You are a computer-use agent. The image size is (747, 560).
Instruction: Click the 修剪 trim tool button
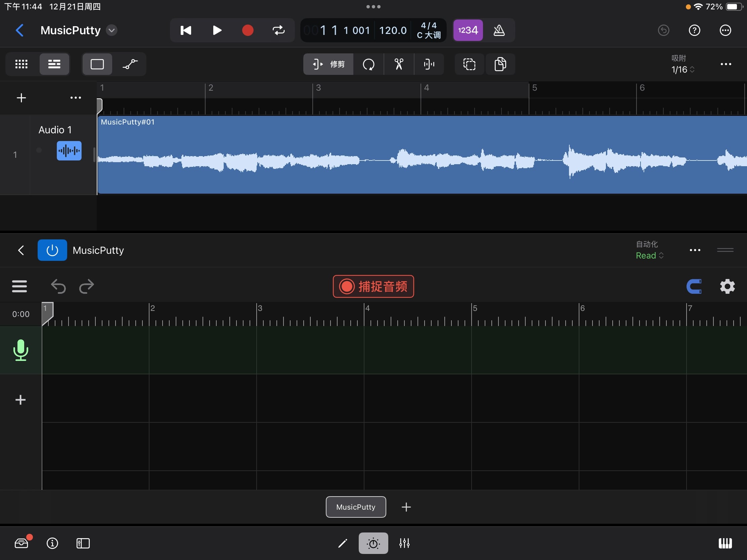(x=328, y=64)
